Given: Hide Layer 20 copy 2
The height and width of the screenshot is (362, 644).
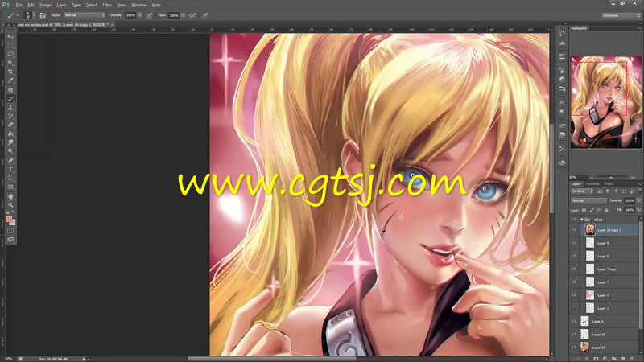Looking at the screenshot, I should click(574, 230).
